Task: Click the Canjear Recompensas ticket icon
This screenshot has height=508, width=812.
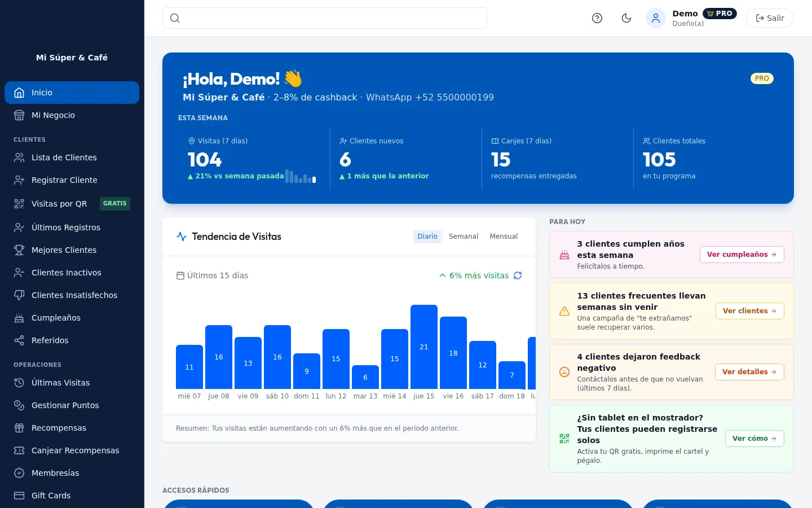Action: point(19,450)
